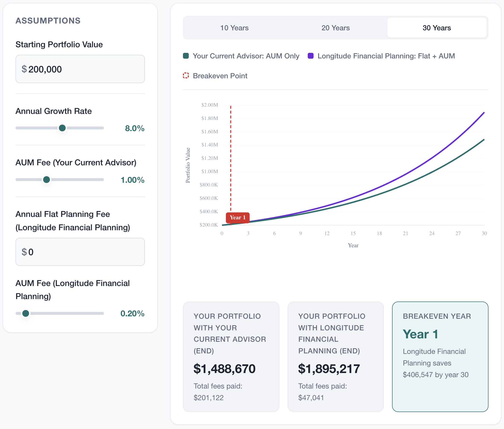The height and width of the screenshot is (429, 504).
Task: Click the $1,488,670 portfolio value
Action: click(x=224, y=369)
